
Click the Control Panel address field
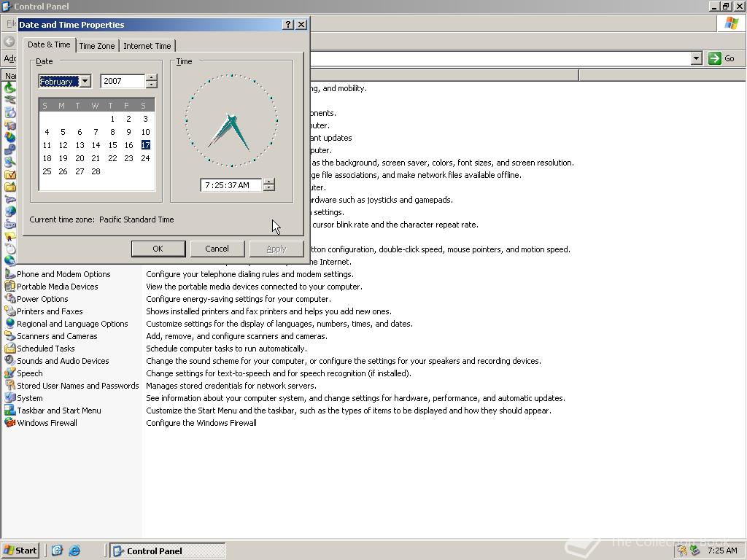[x=500, y=58]
